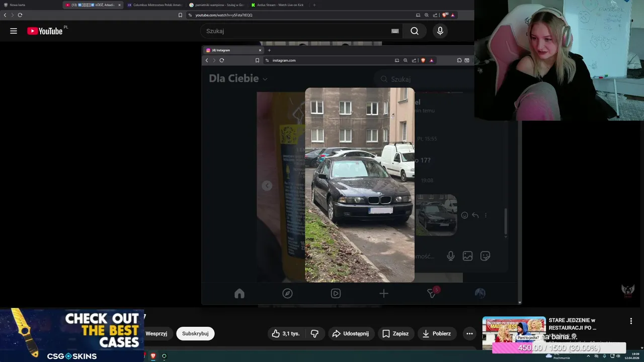Screen dimensions: 644x362
Task: Go back in the Instagram browser window
Action: click(207, 60)
